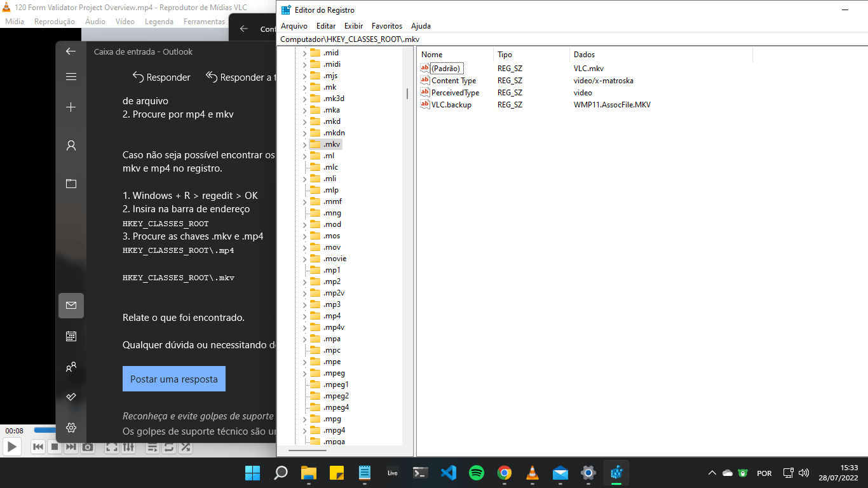Screen dimensions: 868x488
Task: Click VLC fullscreen toggle icon
Action: click(112, 447)
